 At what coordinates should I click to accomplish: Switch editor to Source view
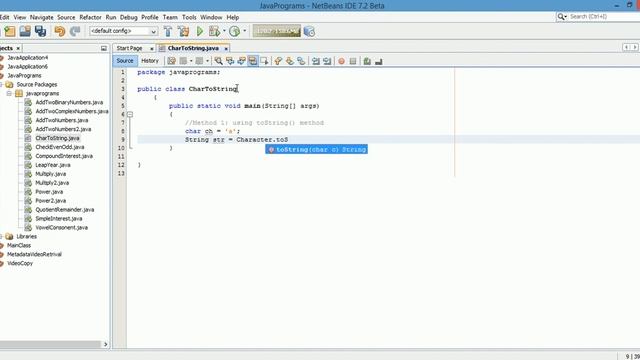[125, 60]
